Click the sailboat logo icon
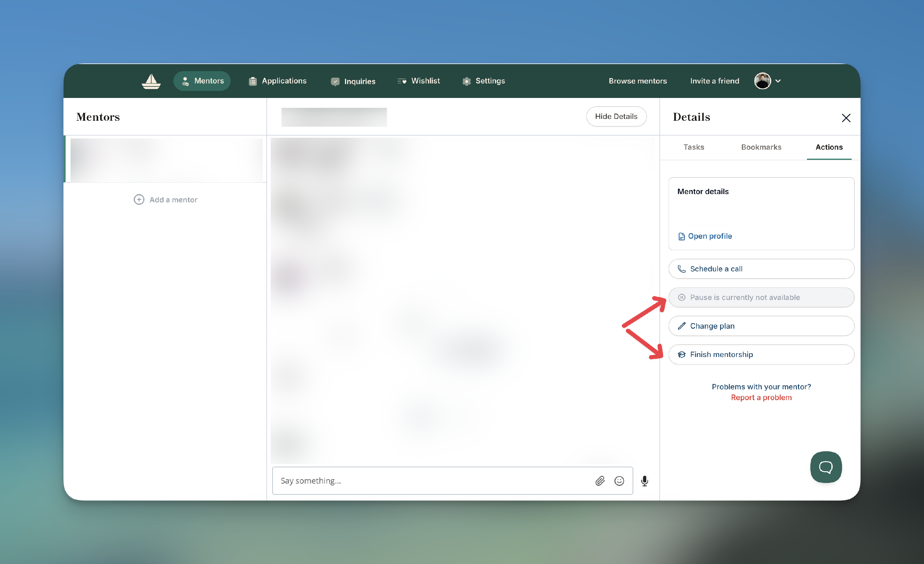This screenshot has width=924, height=564. (x=151, y=81)
